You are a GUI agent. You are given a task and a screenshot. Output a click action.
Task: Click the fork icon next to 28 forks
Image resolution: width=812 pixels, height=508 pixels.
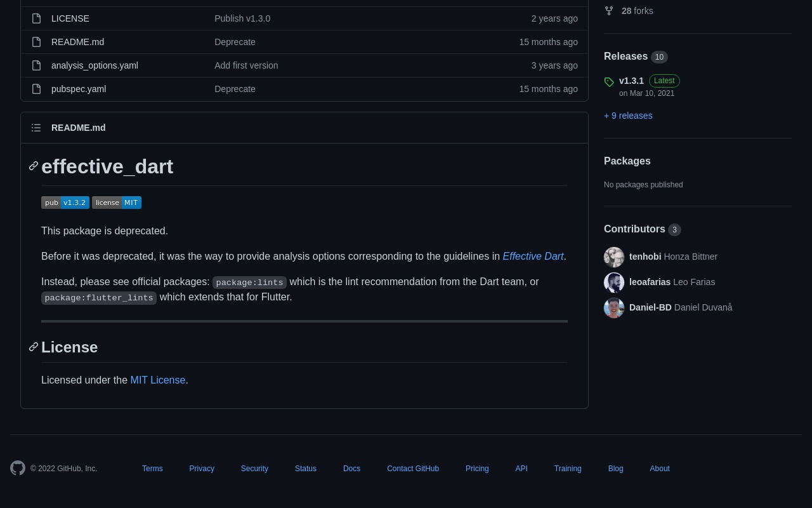609,11
